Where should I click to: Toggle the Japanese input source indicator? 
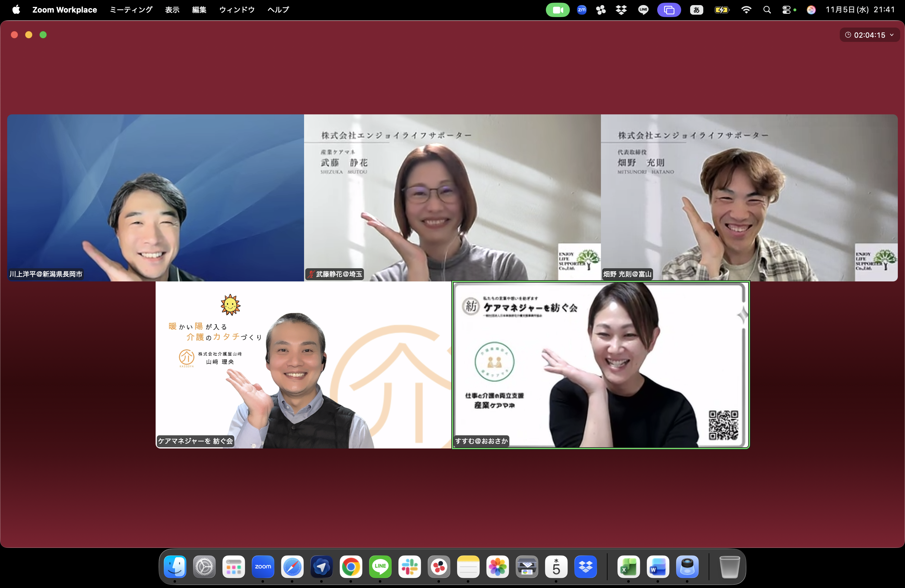pos(696,10)
